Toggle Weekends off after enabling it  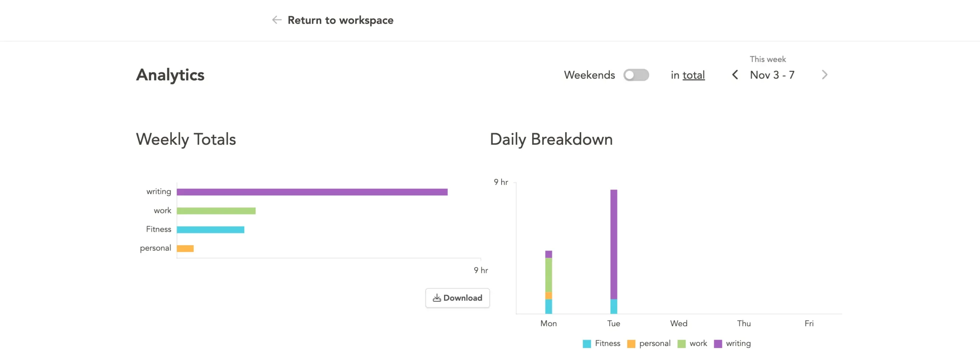click(x=637, y=75)
